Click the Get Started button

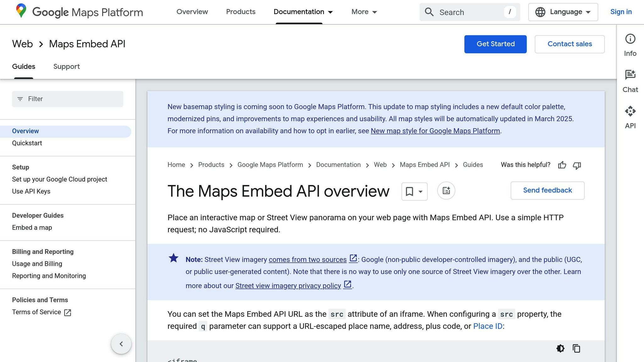496,44
